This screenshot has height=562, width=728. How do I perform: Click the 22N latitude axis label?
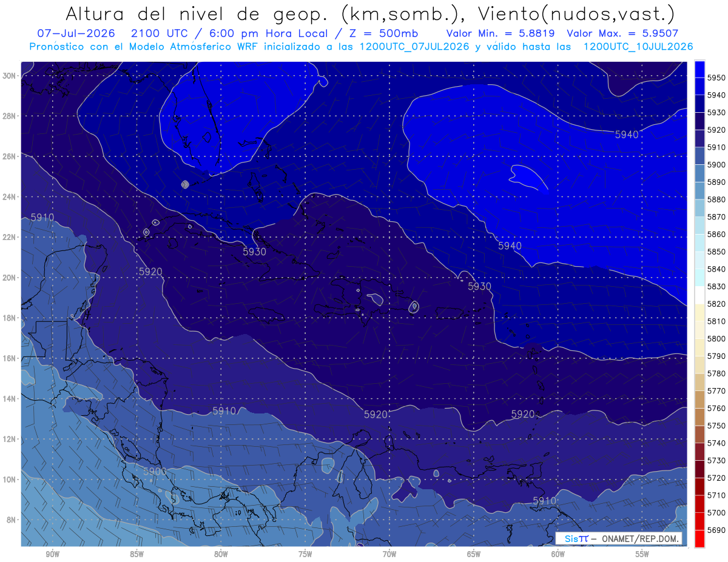[9, 237]
